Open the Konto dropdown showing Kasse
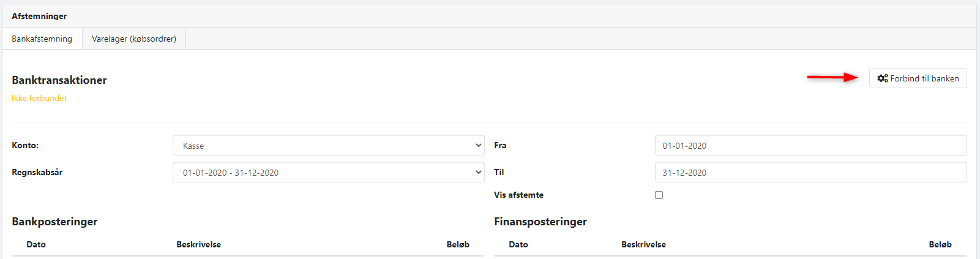The width and height of the screenshot is (980, 259). pyautogui.click(x=328, y=146)
